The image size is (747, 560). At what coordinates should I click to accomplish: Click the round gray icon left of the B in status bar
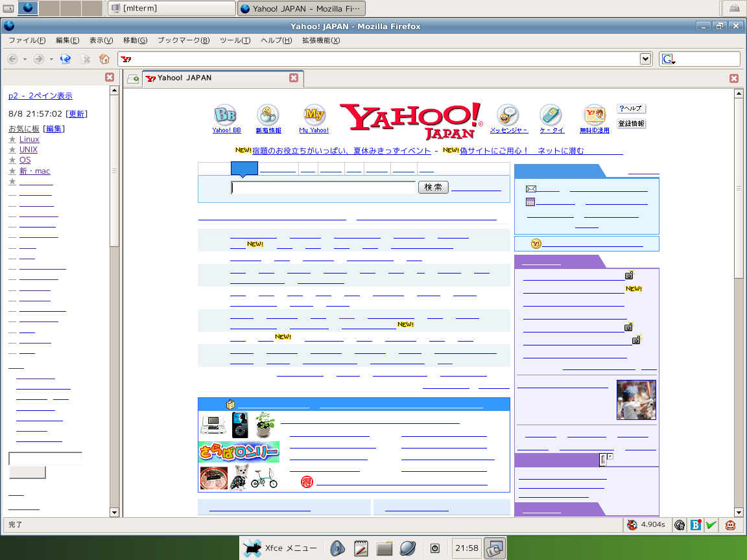click(x=680, y=525)
